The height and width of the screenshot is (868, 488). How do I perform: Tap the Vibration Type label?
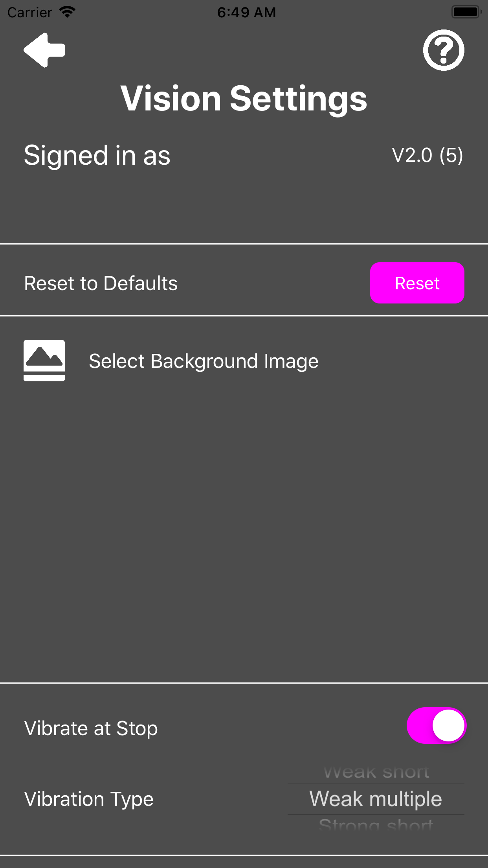tap(89, 798)
